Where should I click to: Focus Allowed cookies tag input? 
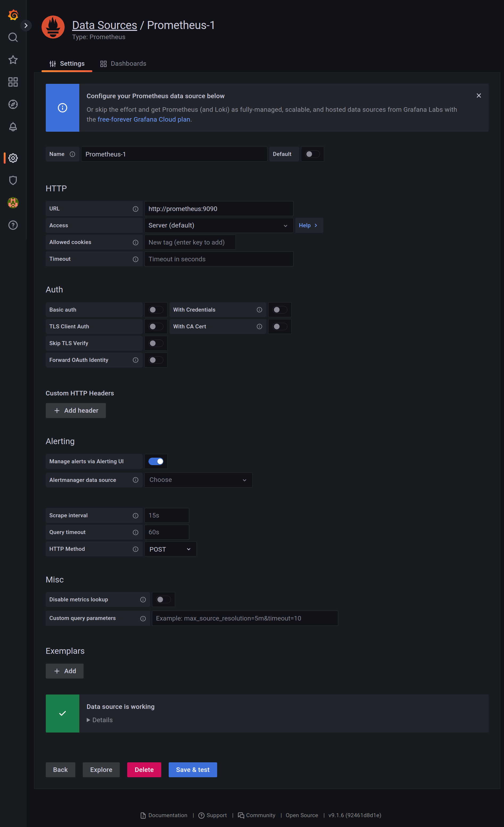[x=190, y=242]
